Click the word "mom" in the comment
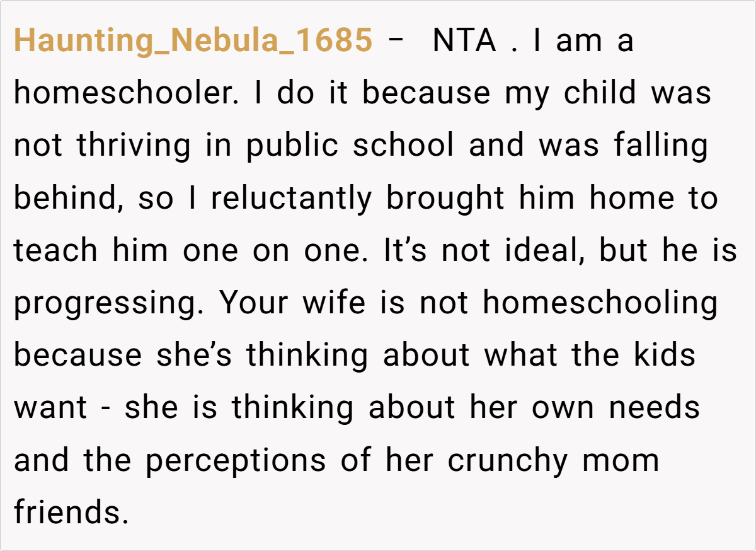 click(x=621, y=461)
